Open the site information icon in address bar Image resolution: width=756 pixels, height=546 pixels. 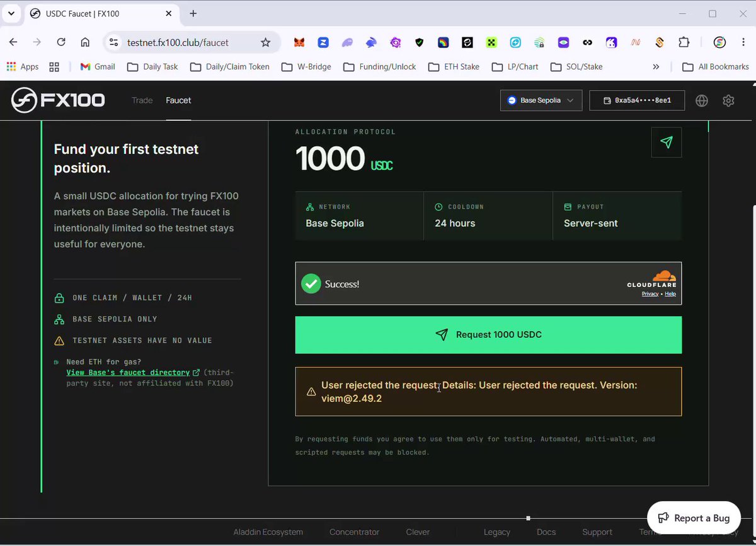(113, 42)
